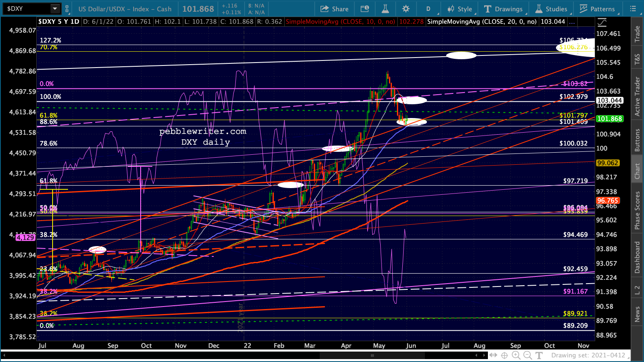
Task: Open the symbol info card icon
Action: [x=365, y=9]
